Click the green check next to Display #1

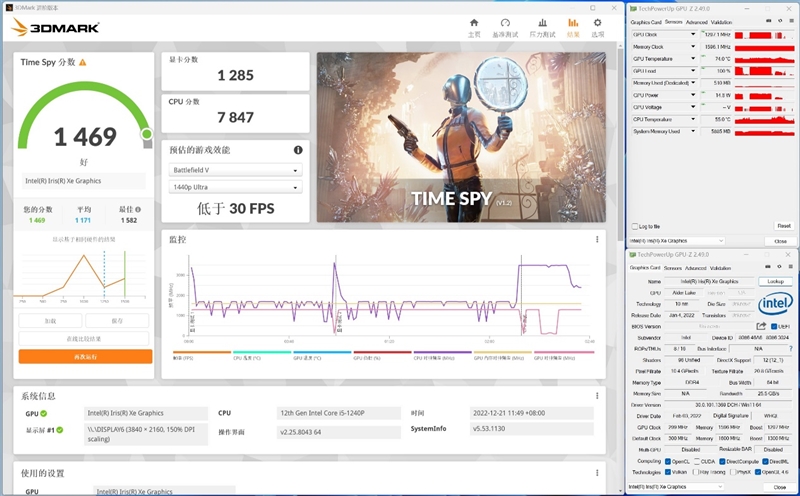pyautogui.click(x=60, y=430)
